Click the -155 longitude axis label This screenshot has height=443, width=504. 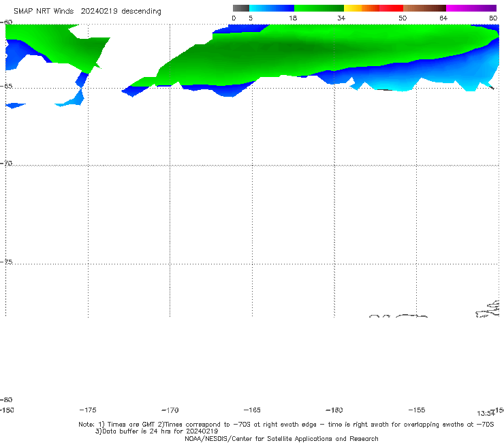pos(417,410)
